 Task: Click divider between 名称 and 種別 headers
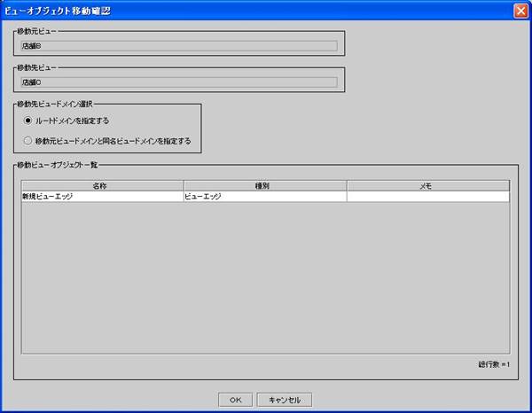tap(183, 186)
